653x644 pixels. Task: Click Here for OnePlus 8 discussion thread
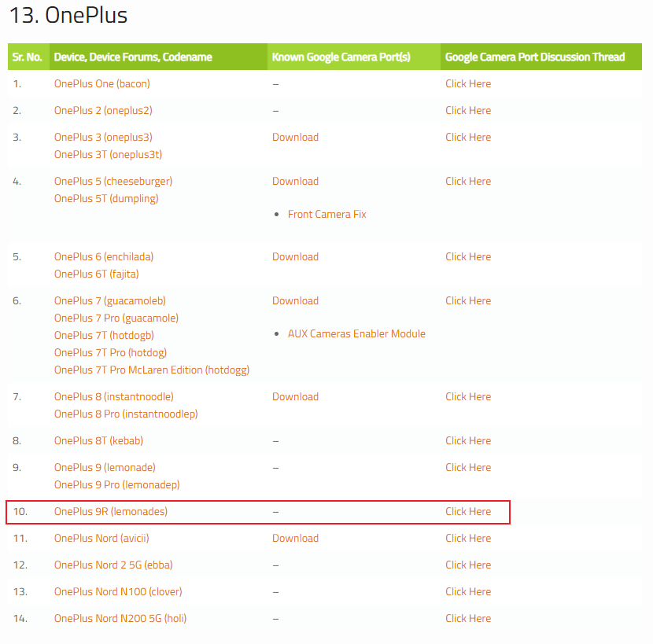tap(468, 397)
